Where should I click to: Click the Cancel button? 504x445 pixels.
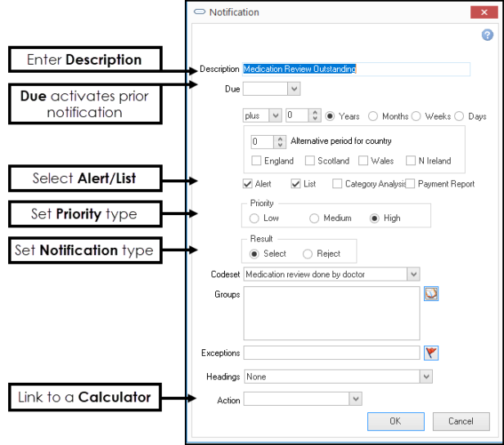(461, 421)
